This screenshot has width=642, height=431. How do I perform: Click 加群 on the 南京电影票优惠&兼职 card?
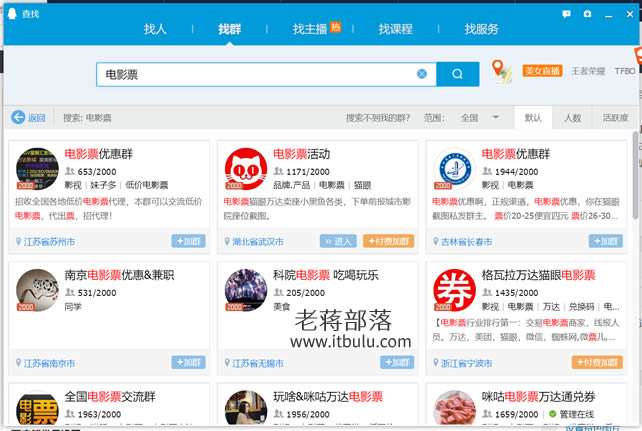pyautogui.click(x=188, y=362)
